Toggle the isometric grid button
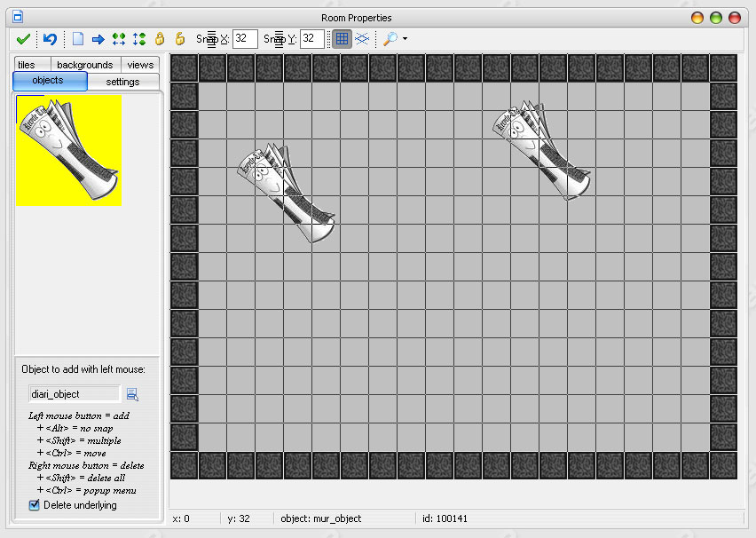Image resolution: width=756 pixels, height=538 pixels. click(x=362, y=39)
